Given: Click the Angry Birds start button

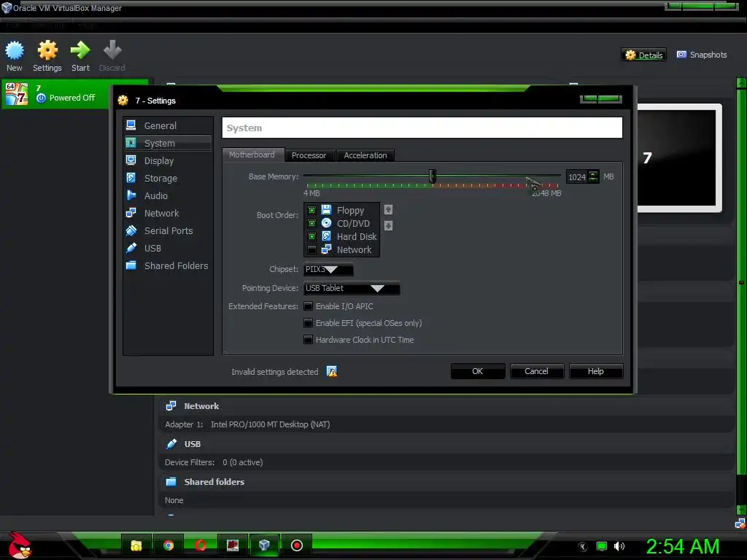Looking at the screenshot, I should (20, 545).
